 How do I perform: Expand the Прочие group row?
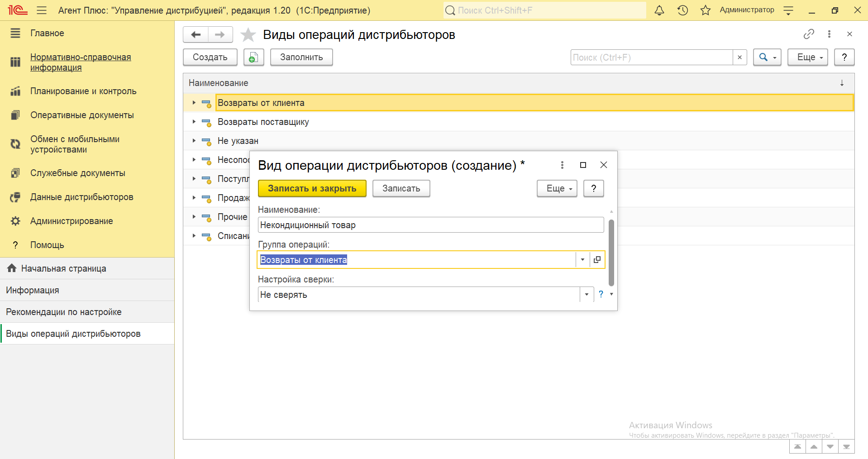click(x=194, y=217)
